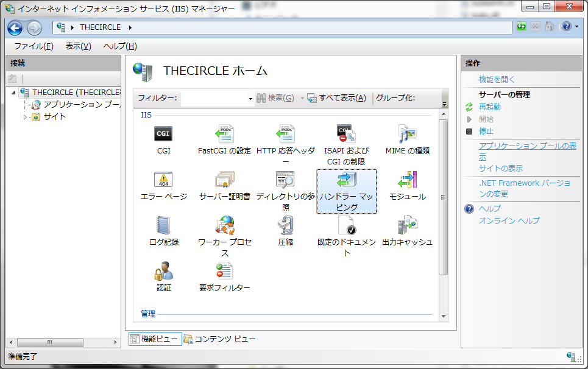Open ログ記録 feature
The height and width of the screenshot is (369, 588).
point(163,231)
